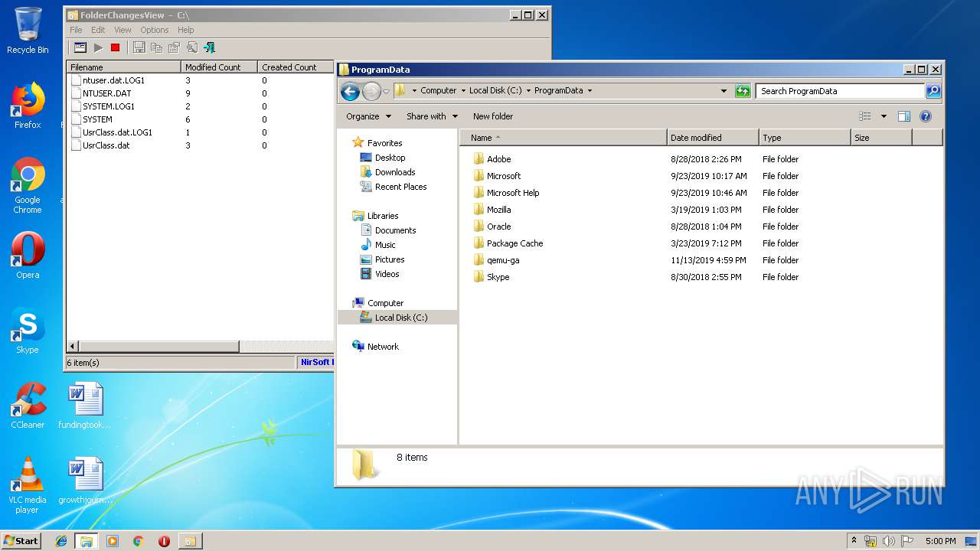Viewport: 980px width, 551px height.
Task: Click the Refresh button in Explorer
Action: [742, 91]
